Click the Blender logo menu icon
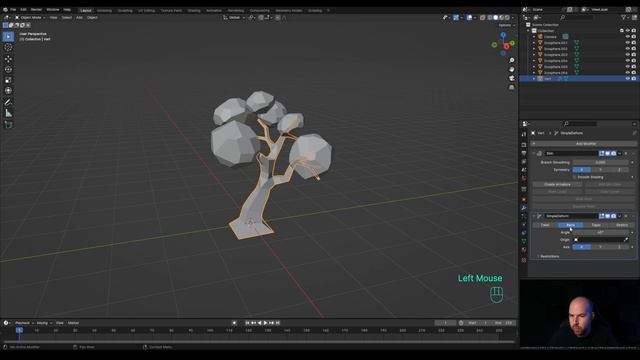Screen dimensions: 640x360 point(5,9)
